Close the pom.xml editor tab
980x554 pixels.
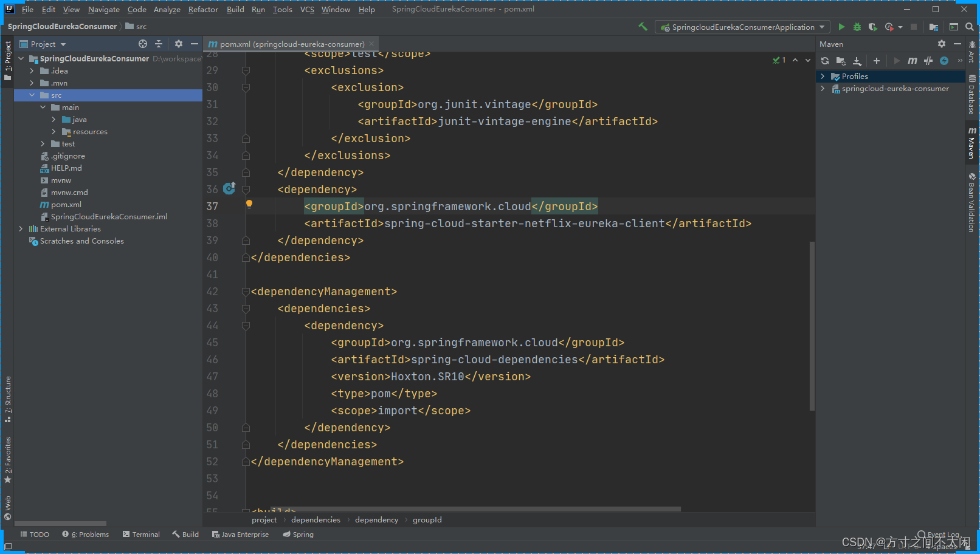(371, 44)
